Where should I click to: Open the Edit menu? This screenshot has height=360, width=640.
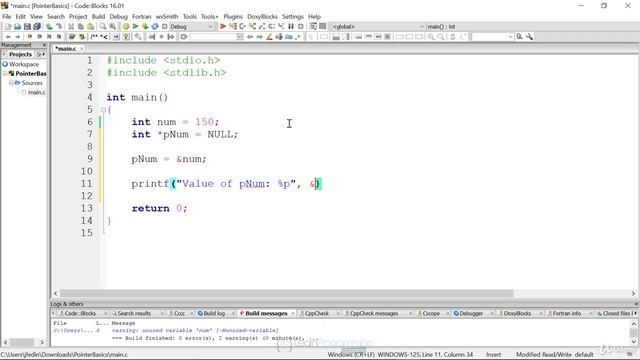click(x=20, y=16)
